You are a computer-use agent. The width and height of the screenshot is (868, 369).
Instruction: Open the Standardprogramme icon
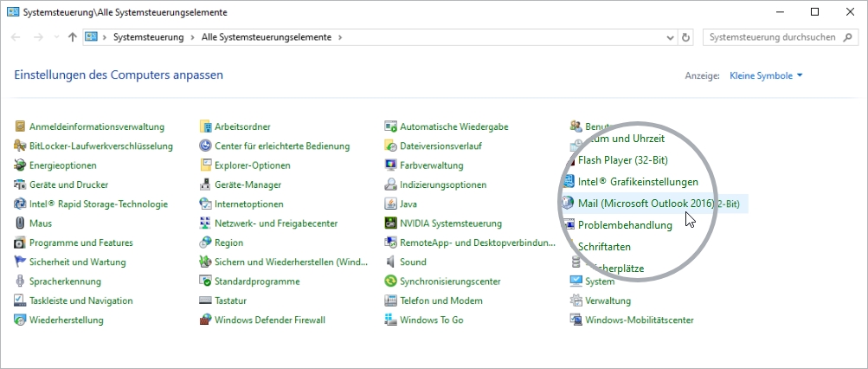pyautogui.click(x=205, y=282)
